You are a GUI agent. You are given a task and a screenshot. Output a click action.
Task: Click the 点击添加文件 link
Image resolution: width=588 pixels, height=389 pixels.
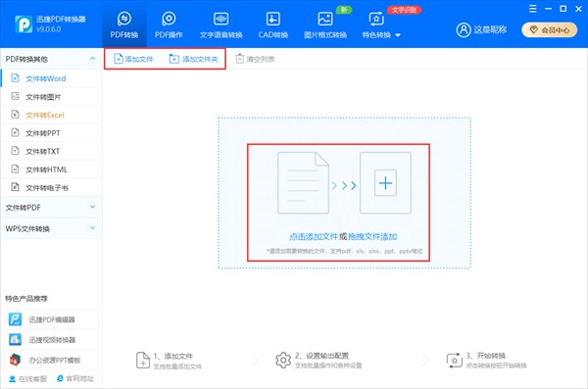point(314,237)
